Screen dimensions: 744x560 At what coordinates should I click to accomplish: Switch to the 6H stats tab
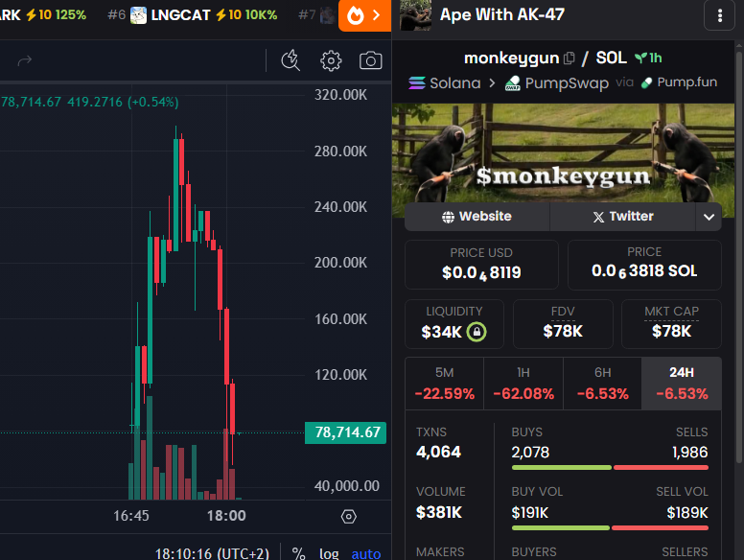pyautogui.click(x=602, y=383)
